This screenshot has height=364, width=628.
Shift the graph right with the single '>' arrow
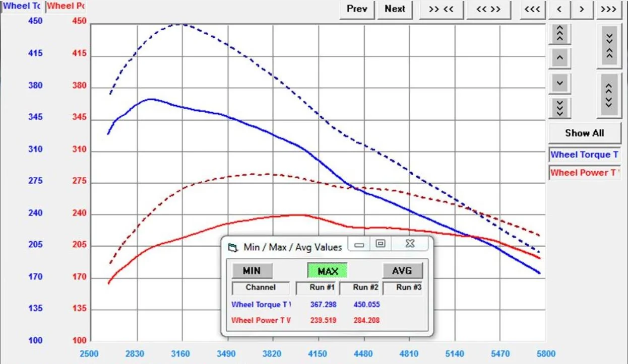click(582, 9)
